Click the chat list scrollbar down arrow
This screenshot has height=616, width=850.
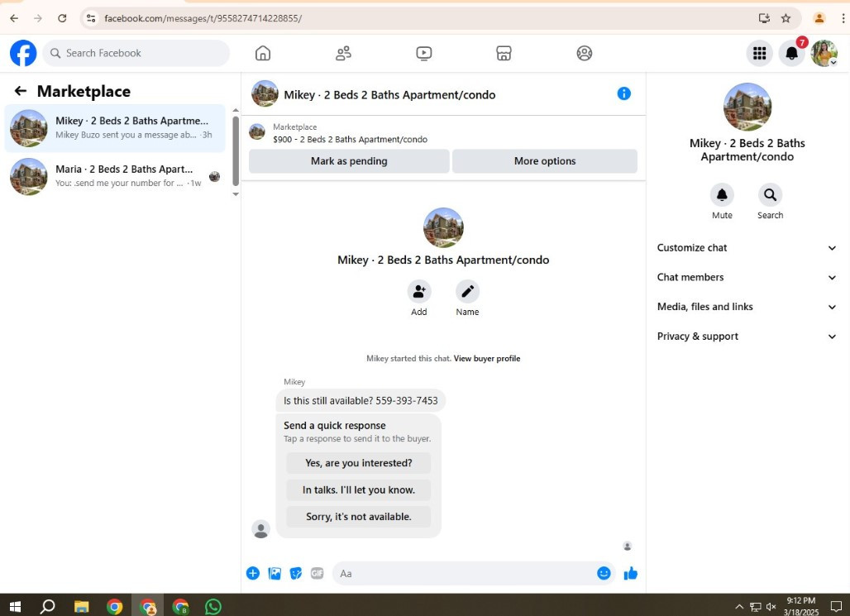pyautogui.click(x=236, y=194)
